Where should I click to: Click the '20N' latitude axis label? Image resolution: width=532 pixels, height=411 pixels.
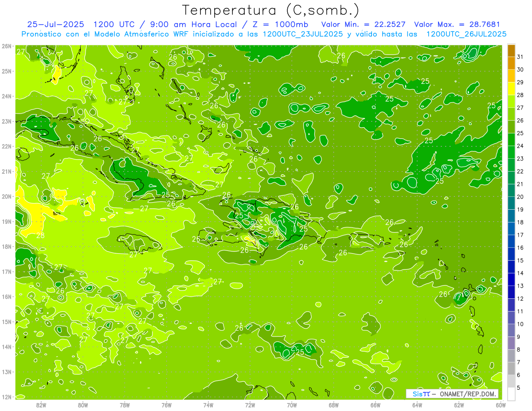pos(6,196)
